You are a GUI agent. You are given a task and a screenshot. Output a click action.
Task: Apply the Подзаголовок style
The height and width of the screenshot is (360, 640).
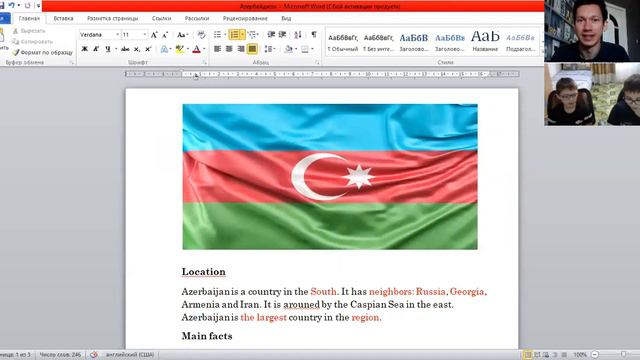(x=520, y=42)
